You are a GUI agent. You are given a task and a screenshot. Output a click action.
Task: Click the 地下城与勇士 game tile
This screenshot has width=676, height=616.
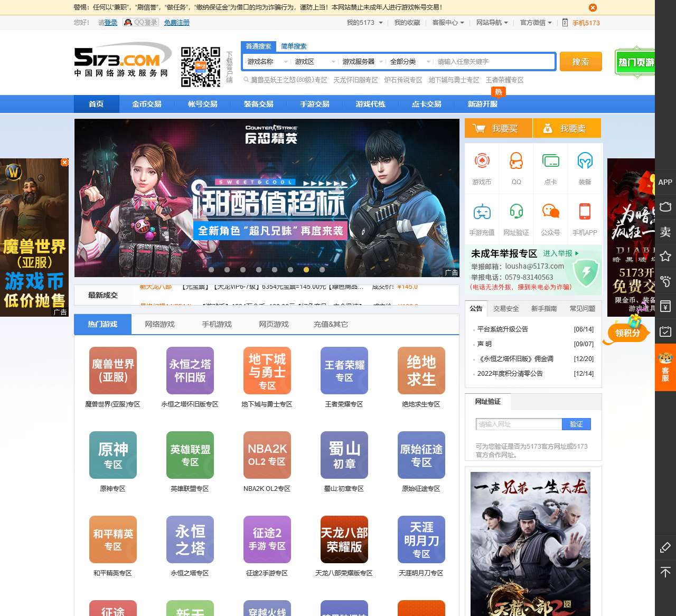pyautogui.click(x=267, y=371)
